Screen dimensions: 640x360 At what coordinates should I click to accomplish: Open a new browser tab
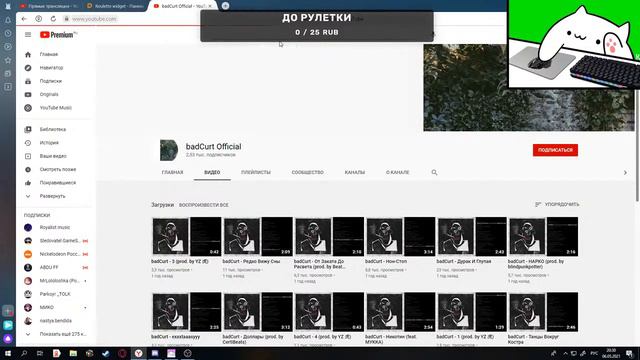(x=225, y=6)
